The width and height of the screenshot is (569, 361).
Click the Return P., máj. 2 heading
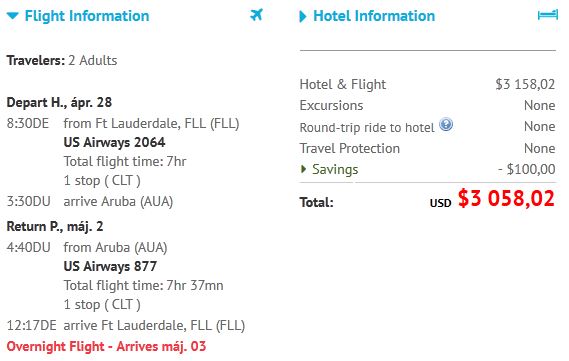(x=55, y=226)
